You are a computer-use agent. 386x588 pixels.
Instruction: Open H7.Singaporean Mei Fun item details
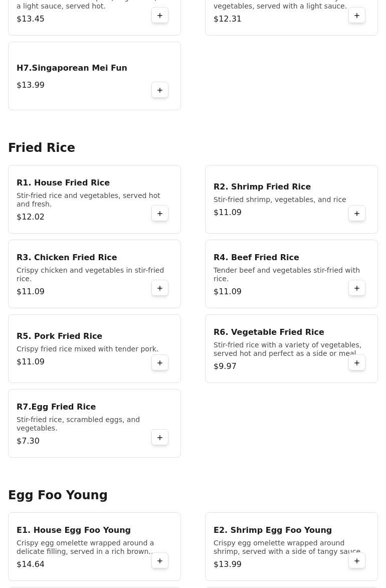(72, 68)
